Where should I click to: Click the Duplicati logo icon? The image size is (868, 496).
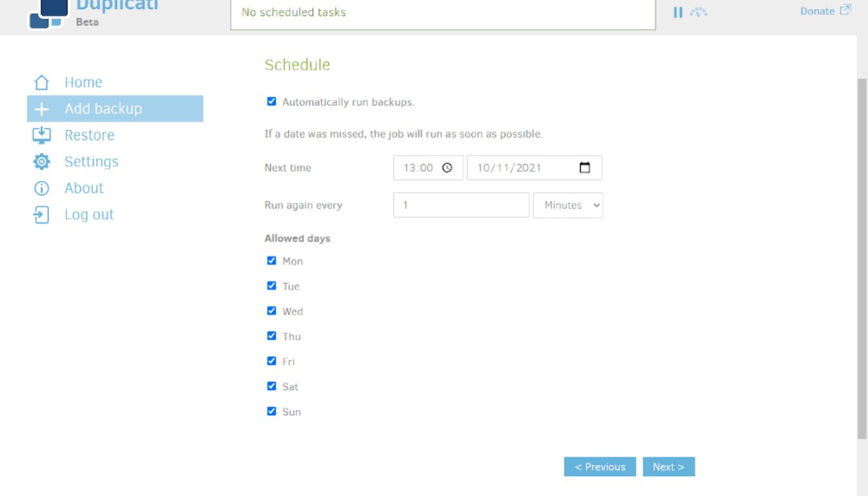(48, 14)
